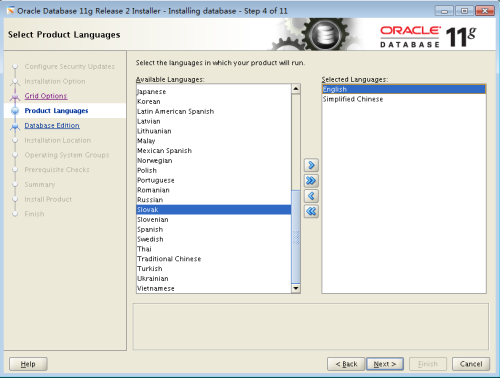Cancel the installation
500x378 pixels.
click(x=471, y=364)
